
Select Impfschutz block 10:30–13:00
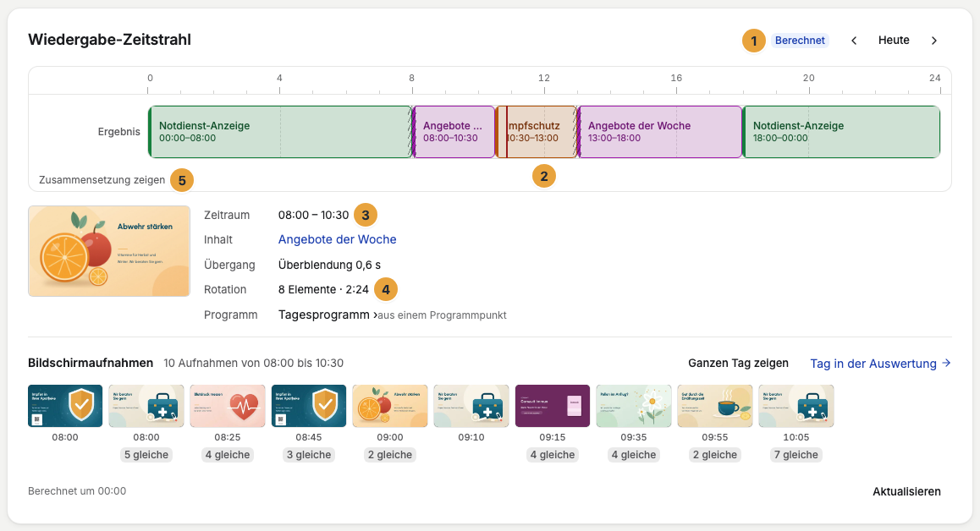point(537,132)
